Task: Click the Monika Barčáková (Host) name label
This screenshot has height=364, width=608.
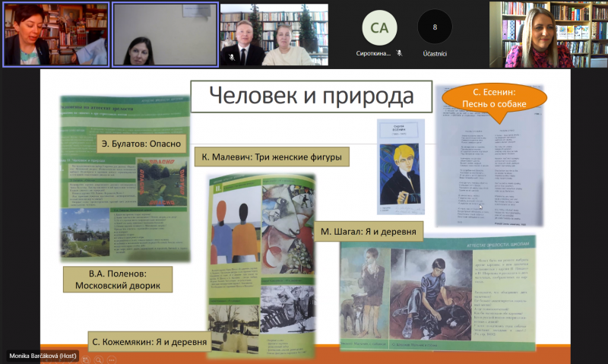Action: coord(44,356)
